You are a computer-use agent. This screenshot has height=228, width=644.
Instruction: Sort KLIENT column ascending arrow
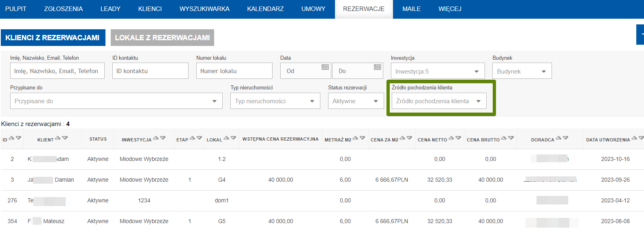point(58,138)
